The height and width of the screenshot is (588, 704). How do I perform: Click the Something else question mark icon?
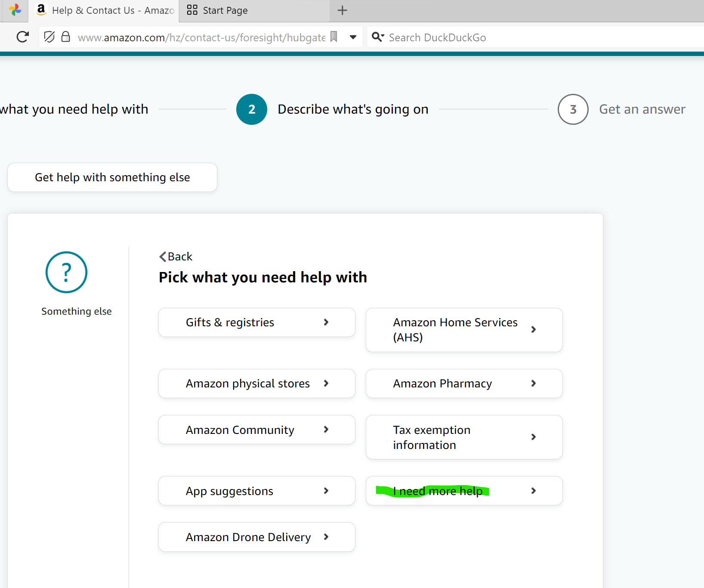click(66, 272)
